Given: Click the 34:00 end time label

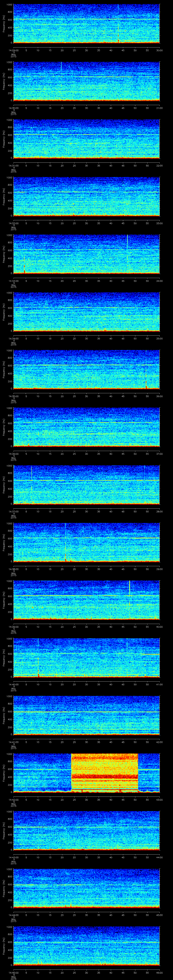Looking at the screenshot, I should [x=159, y=281].
